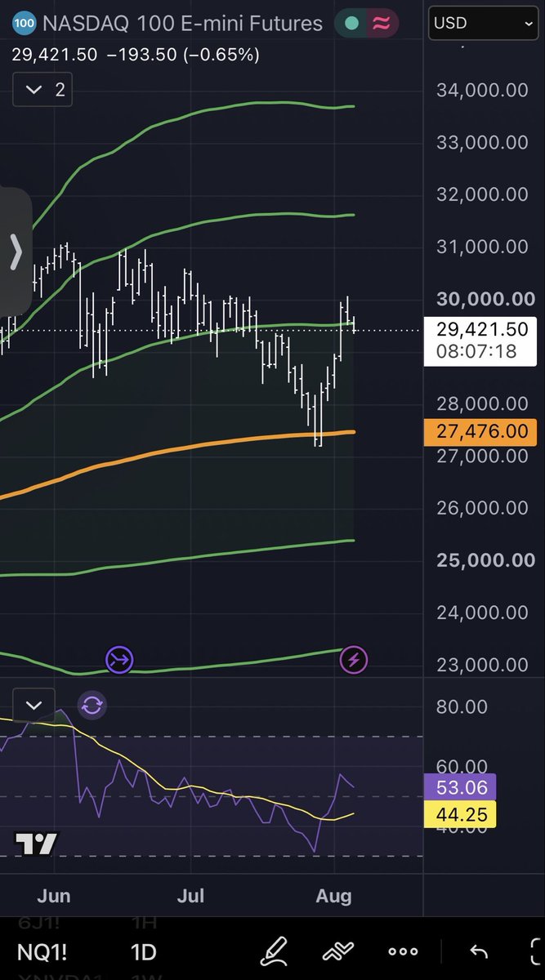Viewport: 545px width, 980px height.
Task: Tap the green market status dot
Action: coord(351,24)
